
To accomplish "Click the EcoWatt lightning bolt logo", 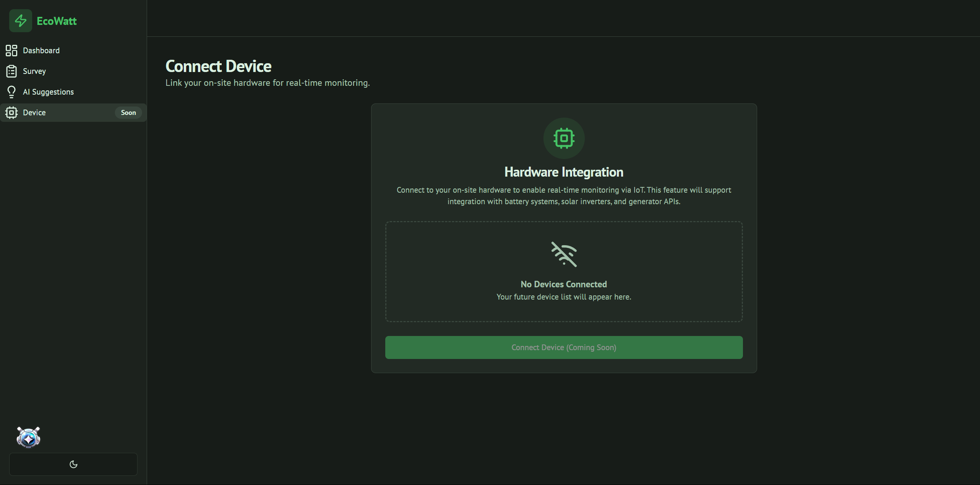I will (x=21, y=21).
